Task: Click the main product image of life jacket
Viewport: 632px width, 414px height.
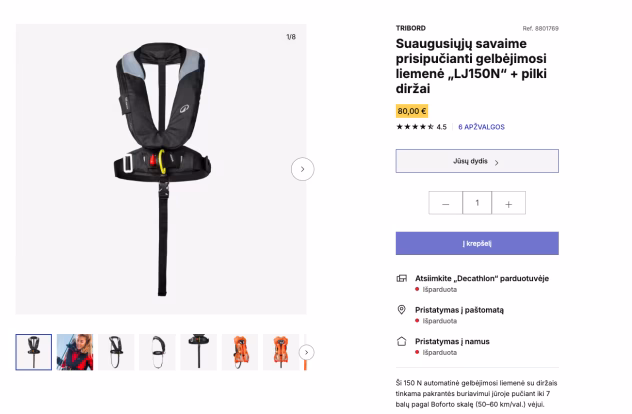Action: [x=161, y=169]
